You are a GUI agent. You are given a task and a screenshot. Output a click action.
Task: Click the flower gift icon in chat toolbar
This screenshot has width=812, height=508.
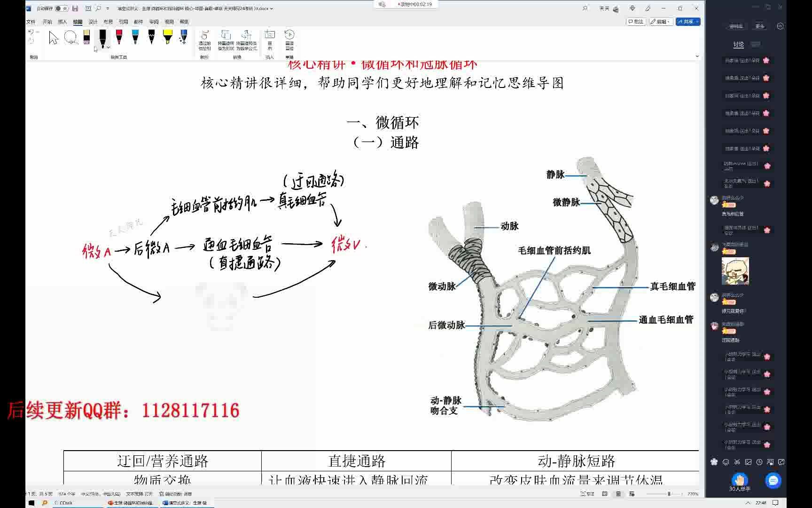(714, 462)
